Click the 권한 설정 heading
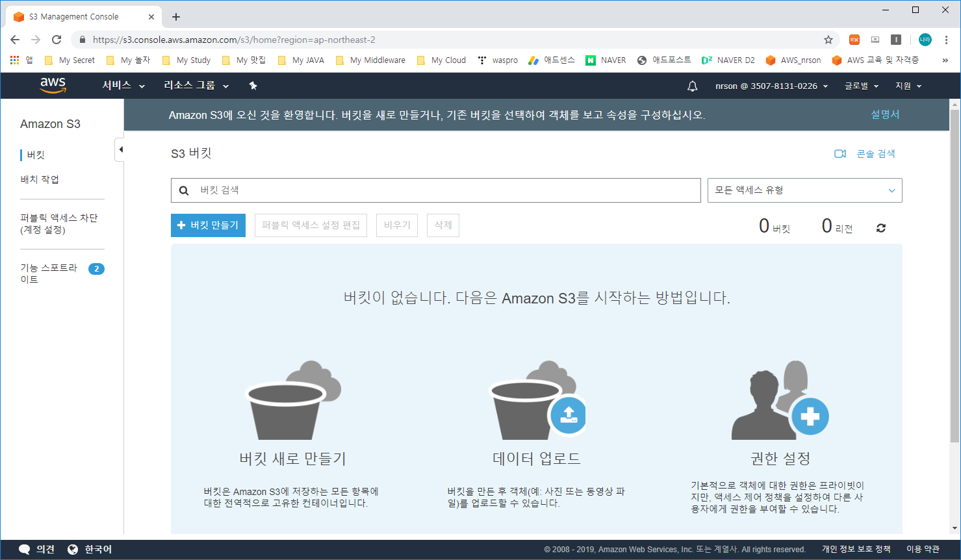 click(x=780, y=459)
